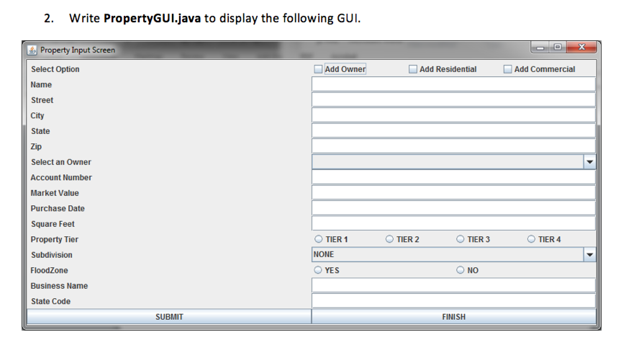Viewport: 644px width, 345px height.
Task: Click the FINISH button
Action: [x=454, y=317]
